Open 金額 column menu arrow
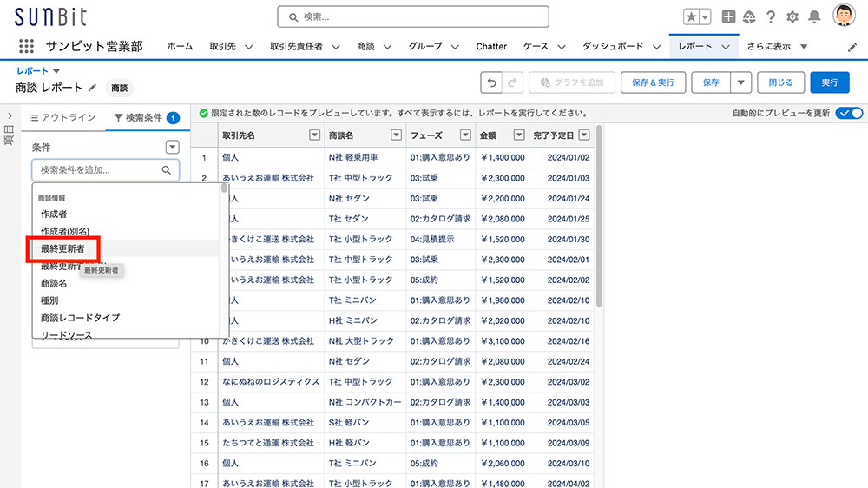Viewport: 868px width, 488px height. [x=519, y=135]
